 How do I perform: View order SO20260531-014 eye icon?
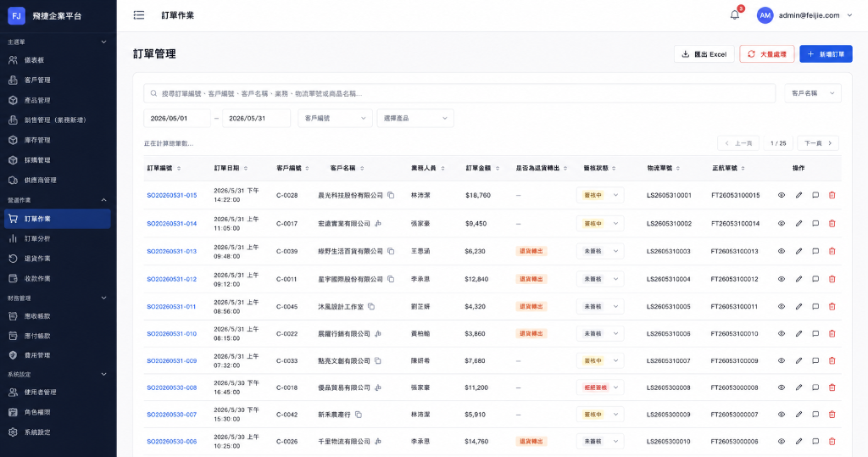(781, 224)
